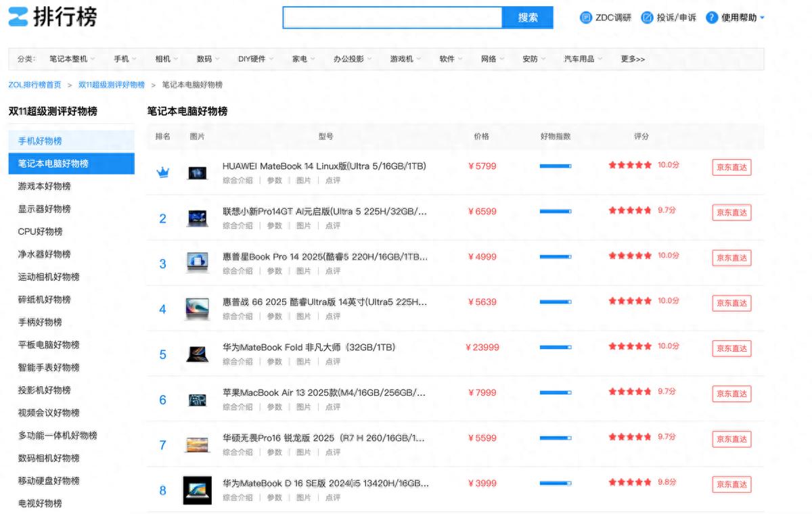Click the 搜索 search button

click(528, 18)
